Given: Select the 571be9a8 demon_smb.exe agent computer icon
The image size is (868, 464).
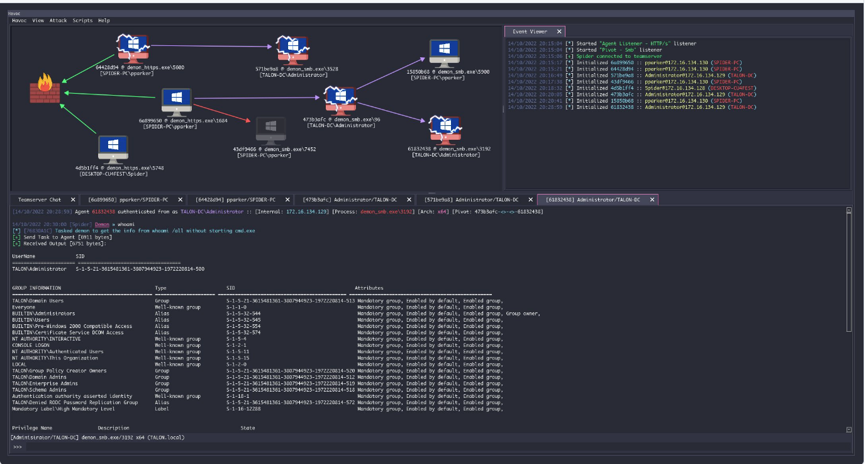Looking at the screenshot, I should tap(292, 50).
